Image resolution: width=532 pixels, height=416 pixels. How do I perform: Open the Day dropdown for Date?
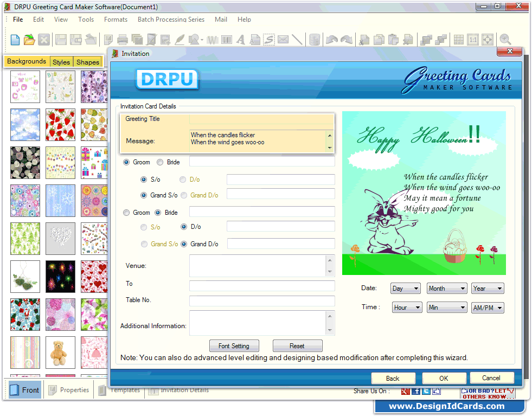(406, 289)
